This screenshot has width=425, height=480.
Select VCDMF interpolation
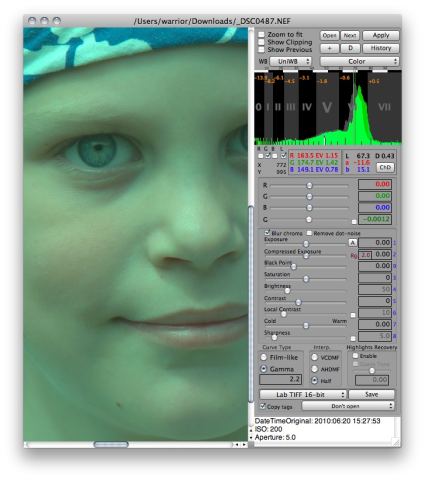pyautogui.click(x=314, y=357)
